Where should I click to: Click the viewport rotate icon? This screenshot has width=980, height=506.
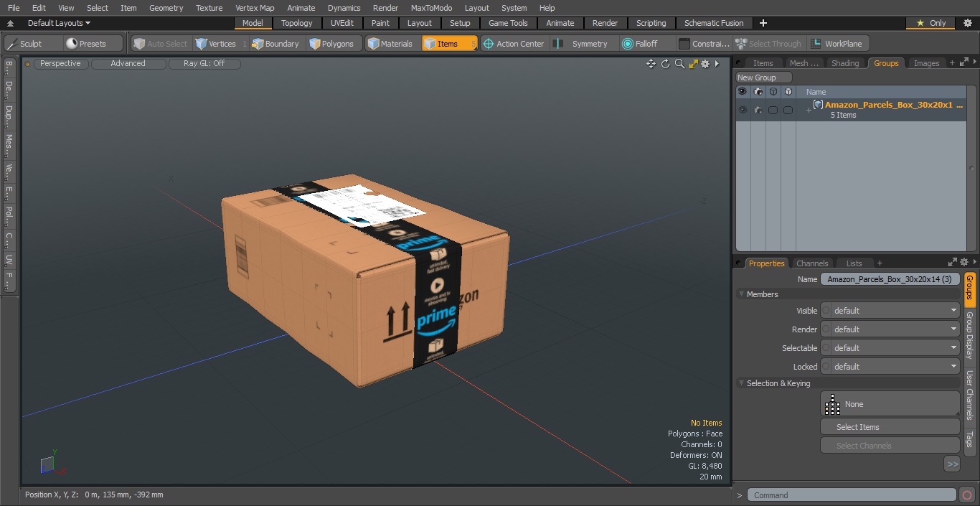pyautogui.click(x=665, y=64)
